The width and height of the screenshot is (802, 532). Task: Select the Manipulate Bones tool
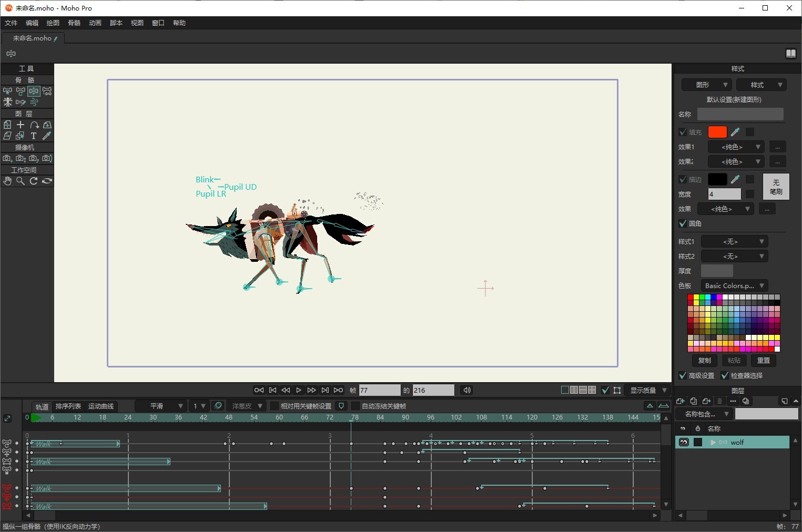pos(34,91)
